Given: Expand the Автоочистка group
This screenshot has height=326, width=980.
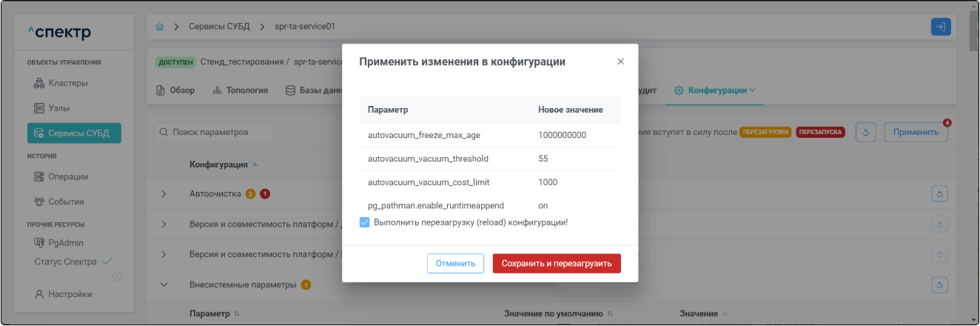Looking at the screenshot, I should coord(164,194).
